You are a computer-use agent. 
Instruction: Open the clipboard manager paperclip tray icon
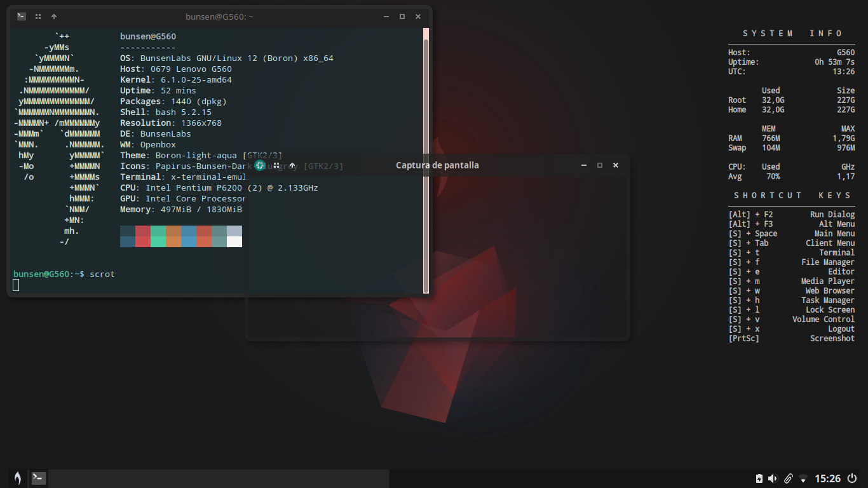pyautogui.click(x=789, y=478)
